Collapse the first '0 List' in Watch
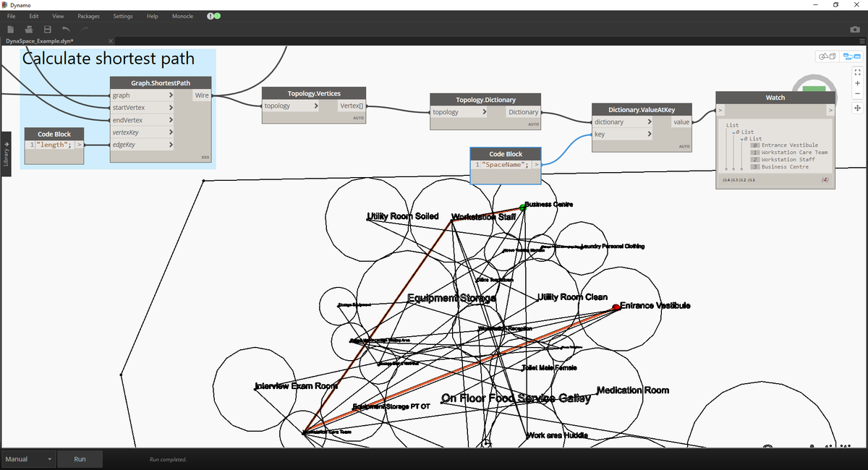The width and height of the screenshot is (868, 470). [733, 132]
